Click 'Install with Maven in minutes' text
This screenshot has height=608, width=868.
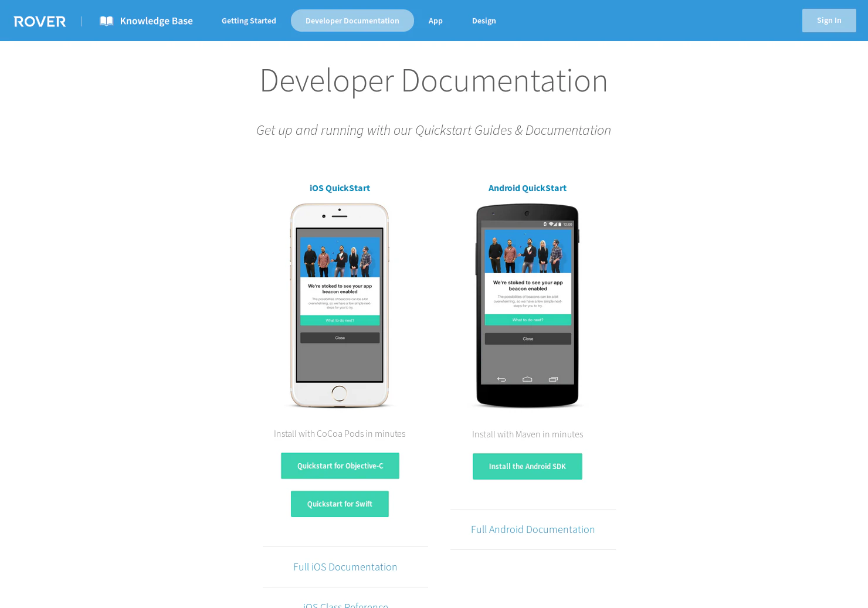pyautogui.click(x=527, y=434)
